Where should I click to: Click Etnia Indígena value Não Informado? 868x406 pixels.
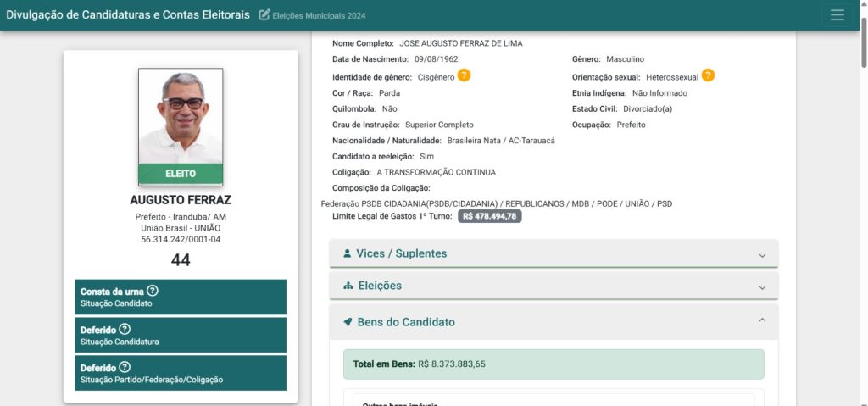tap(659, 93)
